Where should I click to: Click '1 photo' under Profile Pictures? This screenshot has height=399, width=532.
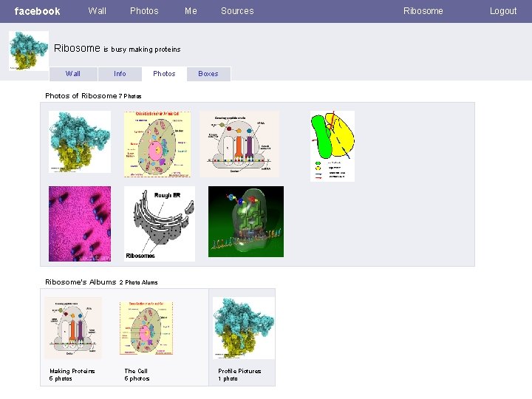point(228,378)
